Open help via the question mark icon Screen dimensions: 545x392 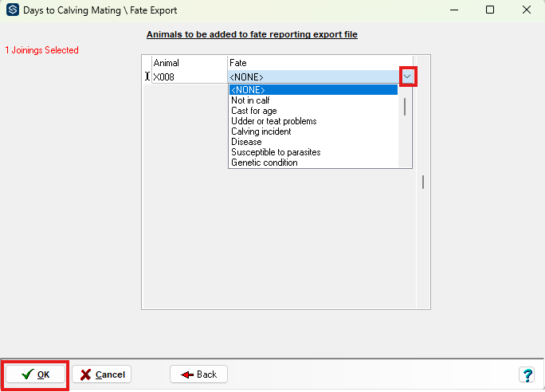pos(527,374)
